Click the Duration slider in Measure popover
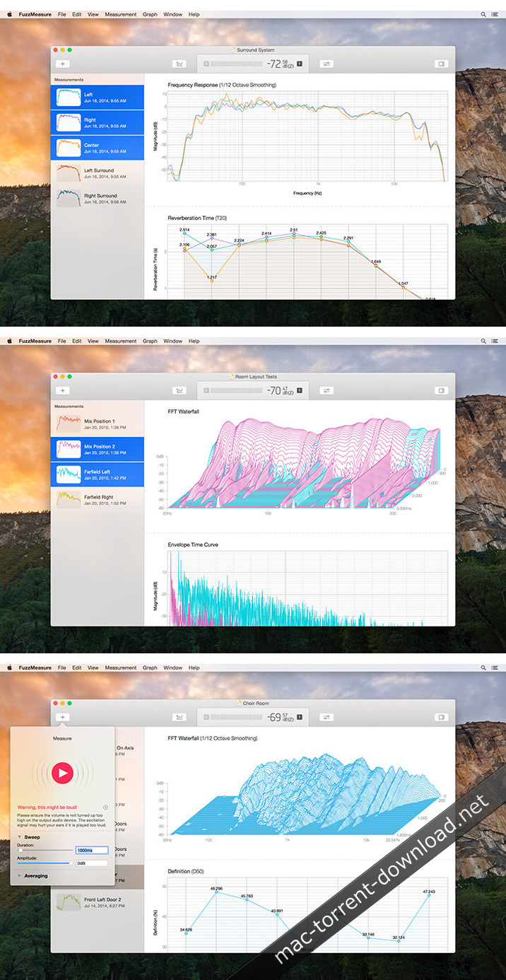 click(x=45, y=850)
